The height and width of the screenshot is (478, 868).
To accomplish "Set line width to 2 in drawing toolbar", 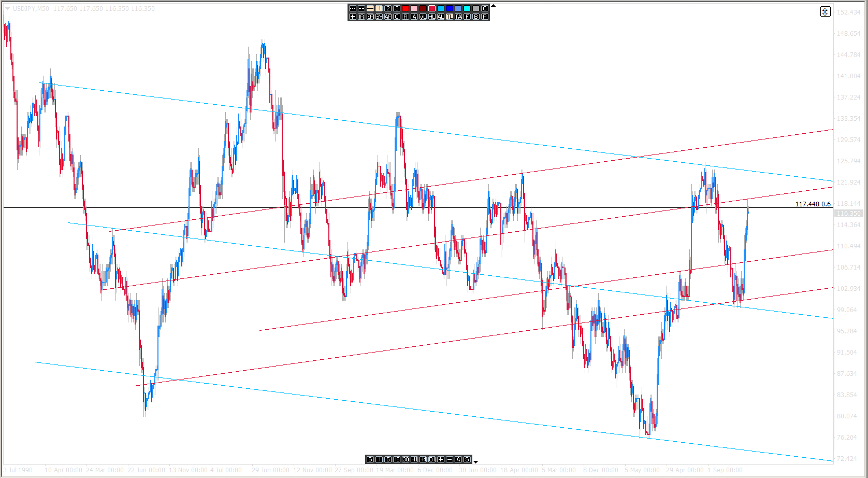I will tap(388, 8).
